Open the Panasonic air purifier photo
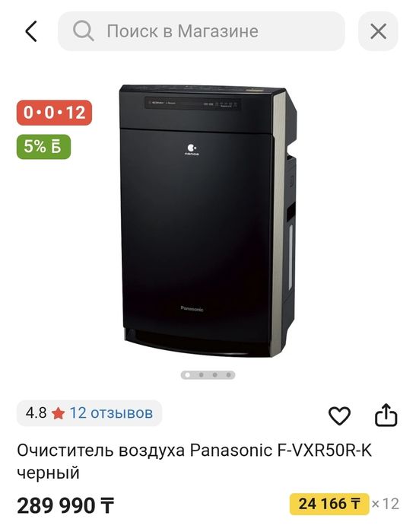Viewport: 416px width, 532px height. (x=208, y=221)
